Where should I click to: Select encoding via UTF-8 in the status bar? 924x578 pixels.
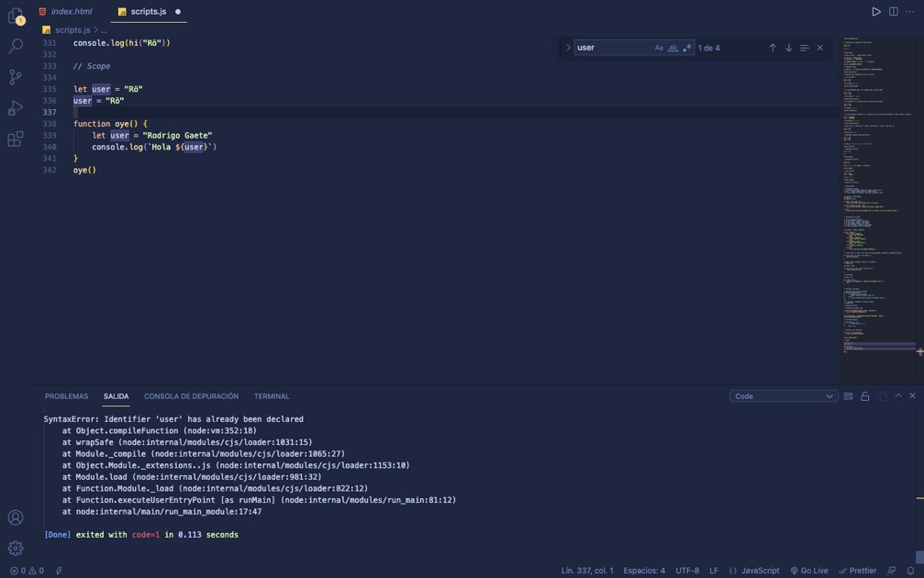coord(687,571)
